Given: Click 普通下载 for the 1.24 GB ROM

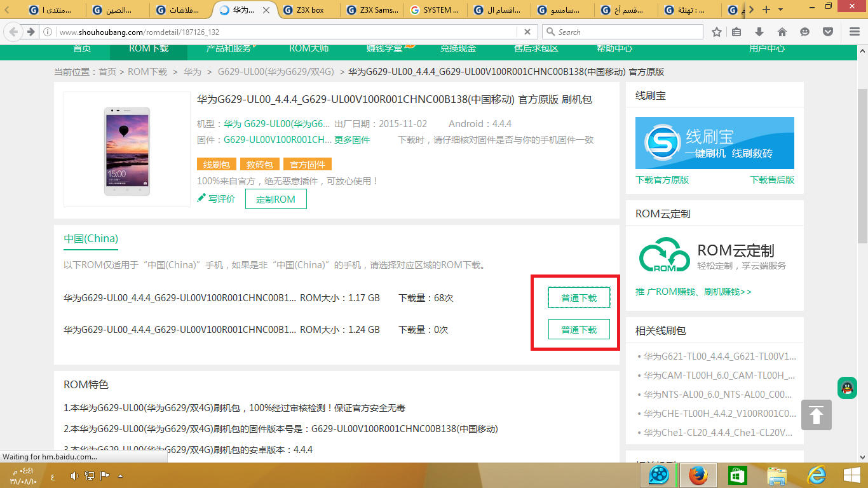Looking at the screenshot, I should (579, 330).
